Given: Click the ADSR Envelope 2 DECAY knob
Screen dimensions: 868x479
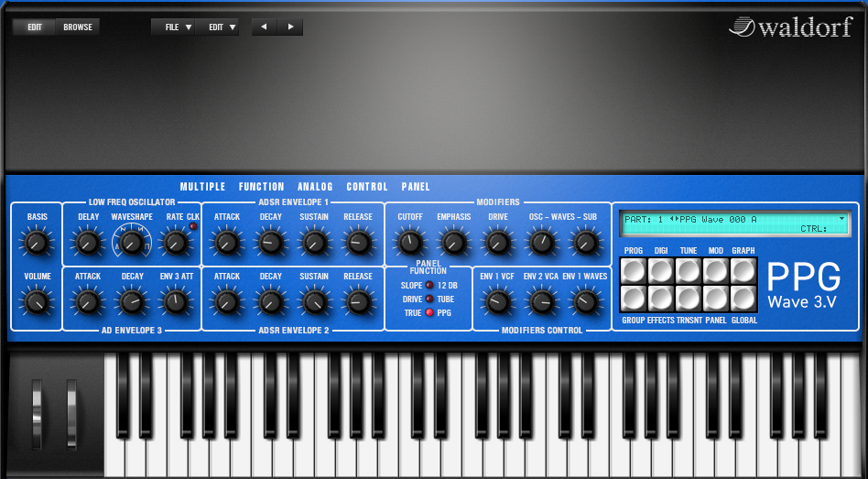Looking at the screenshot, I should click(x=271, y=302).
